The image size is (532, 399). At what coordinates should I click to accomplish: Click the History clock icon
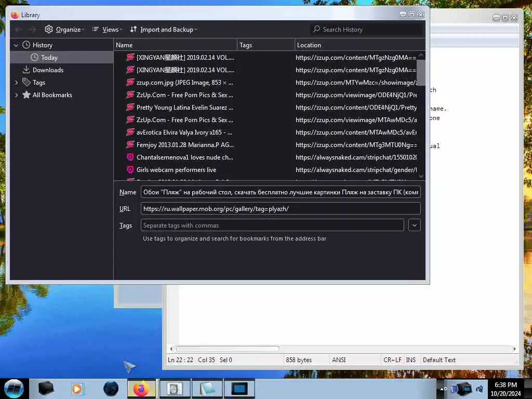[x=26, y=45]
